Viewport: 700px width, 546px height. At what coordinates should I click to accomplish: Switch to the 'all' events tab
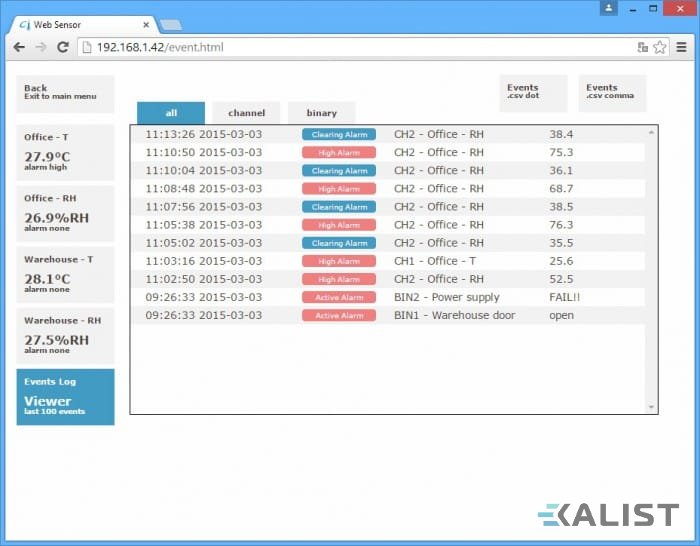(x=171, y=113)
